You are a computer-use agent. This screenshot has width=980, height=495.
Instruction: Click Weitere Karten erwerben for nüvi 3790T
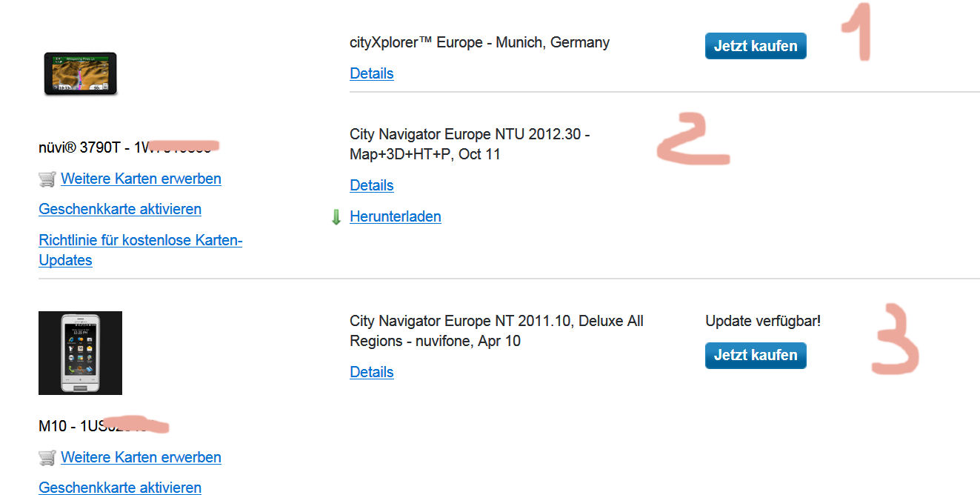point(141,179)
